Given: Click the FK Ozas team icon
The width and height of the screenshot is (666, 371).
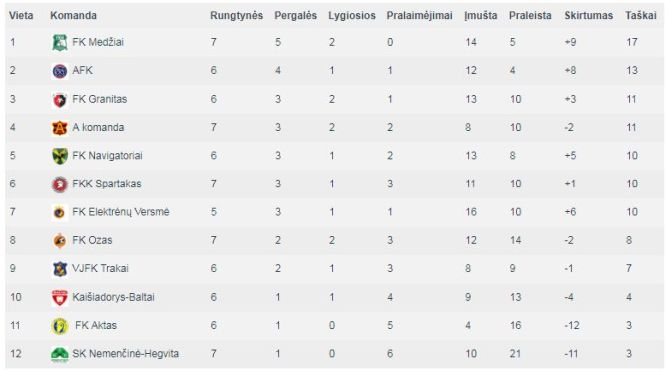Looking at the screenshot, I should coord(60,241).
